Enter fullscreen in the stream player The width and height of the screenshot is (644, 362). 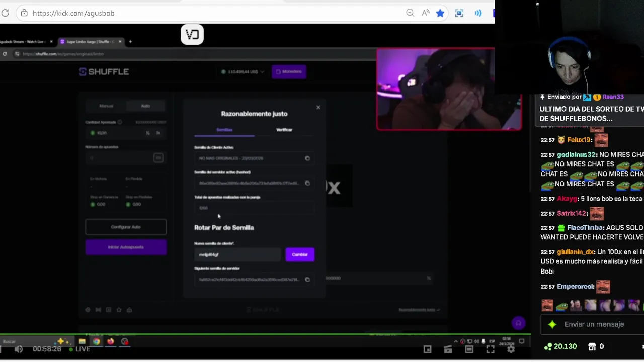(x=490, y=349)
